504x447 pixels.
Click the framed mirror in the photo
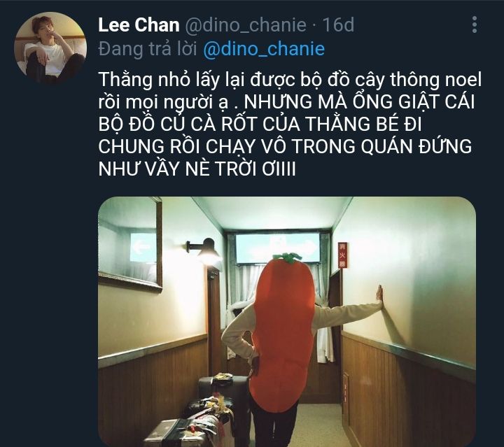(x=130, y=244)
